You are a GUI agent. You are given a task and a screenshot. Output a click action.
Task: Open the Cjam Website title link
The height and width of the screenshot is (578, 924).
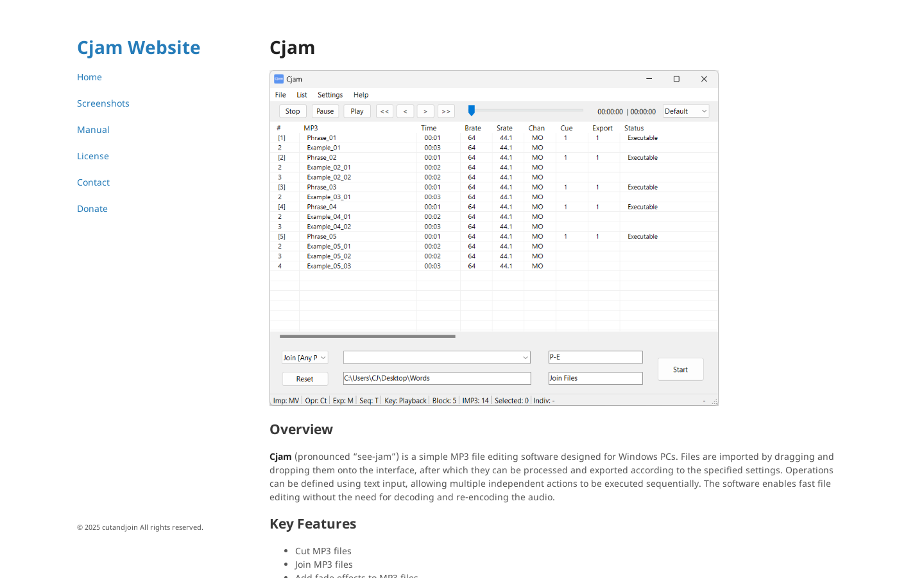coord(139,48)
